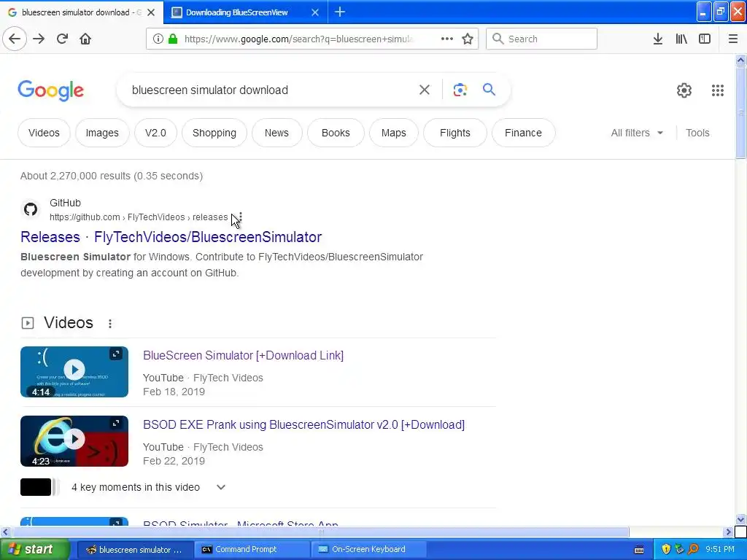Viewport: 747px width, 560px height.
Task: Select the bluescreen simulator download tab
Action: tap(81, 12)
